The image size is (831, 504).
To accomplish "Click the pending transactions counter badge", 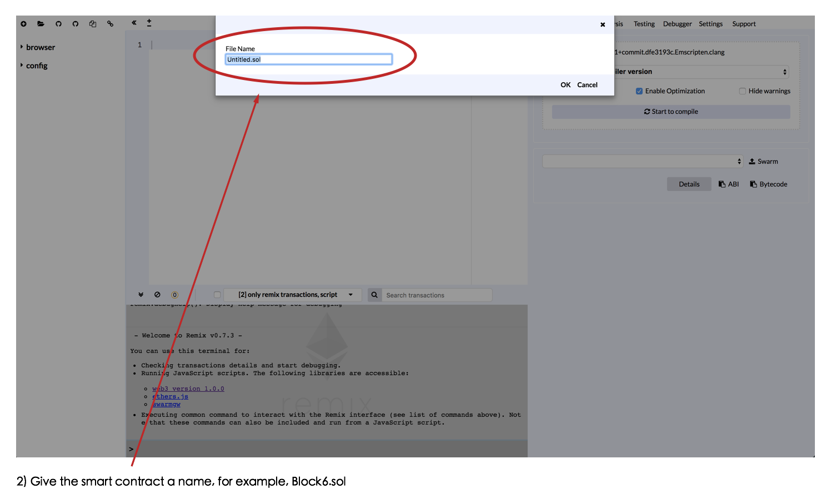I will pyautogui.click(x=174, y=295).
